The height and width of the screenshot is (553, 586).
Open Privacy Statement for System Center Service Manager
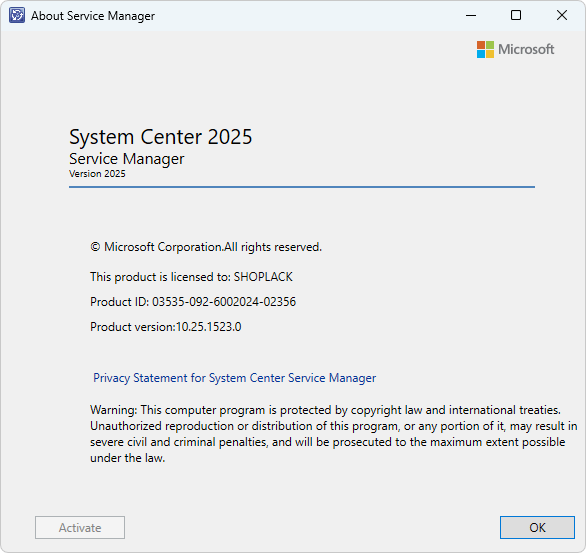click(x=234, y=378)
